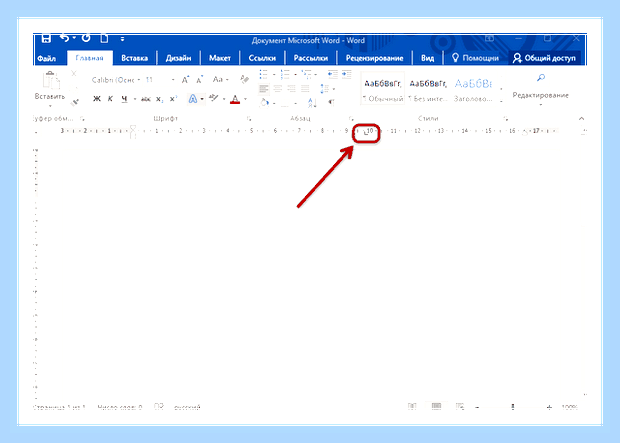Screen dimensions: 620x443
Task: Collapse the ribbon with the chevron
Action: pos(581,118)
